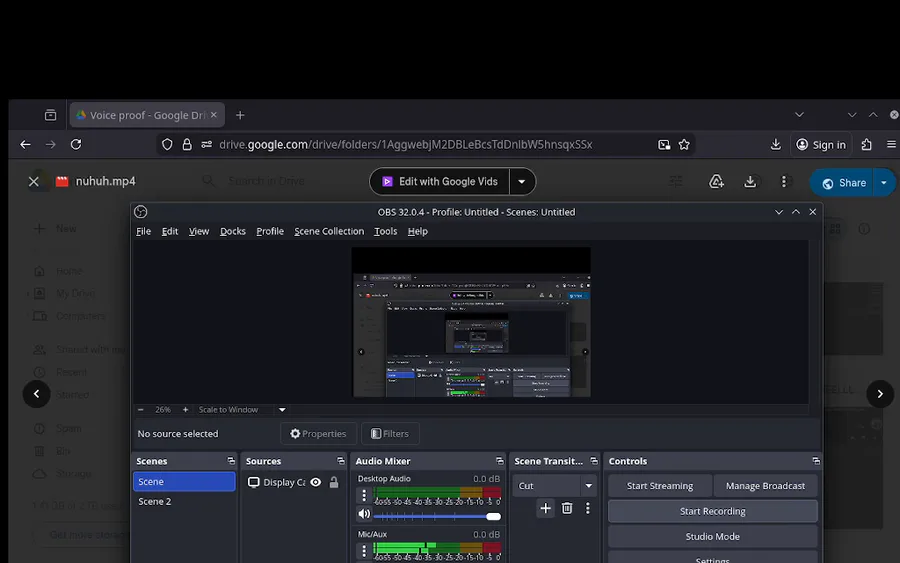Go to previous file in Drive preview
900x563 pixels.
click(x=36, y=394)
